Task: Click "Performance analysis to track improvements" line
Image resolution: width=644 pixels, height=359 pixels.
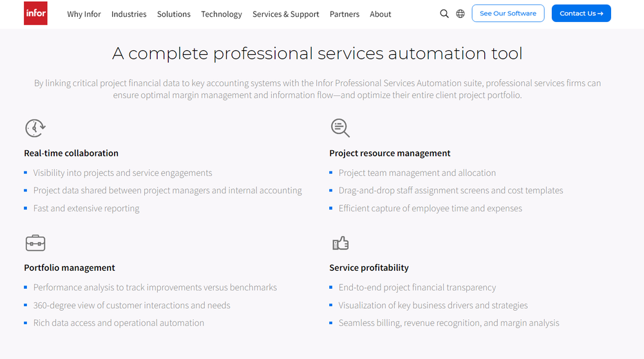Action: pyautogui.click(x=155, y=287)
